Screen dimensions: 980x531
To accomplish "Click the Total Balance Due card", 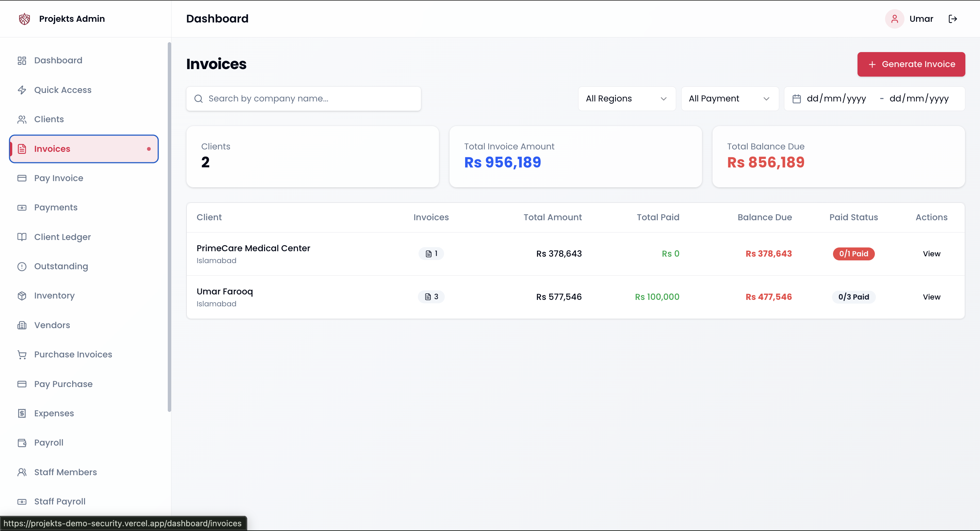I will (838, 157).
